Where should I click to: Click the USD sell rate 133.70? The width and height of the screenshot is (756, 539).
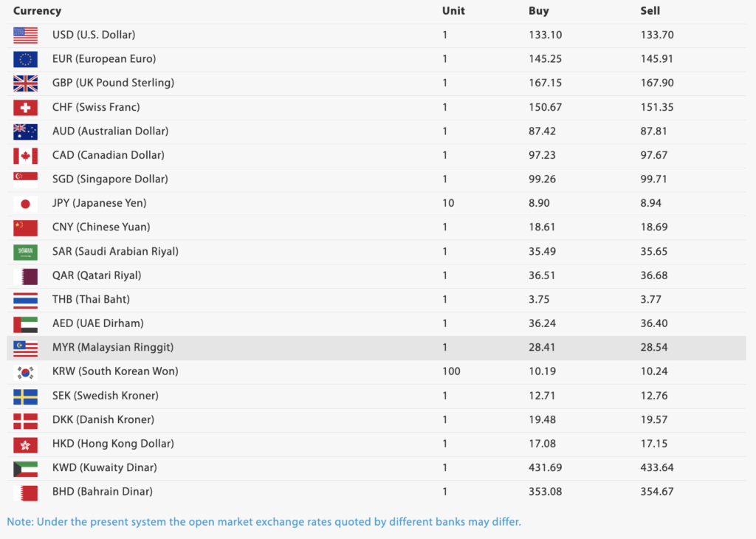coord(657,35)
